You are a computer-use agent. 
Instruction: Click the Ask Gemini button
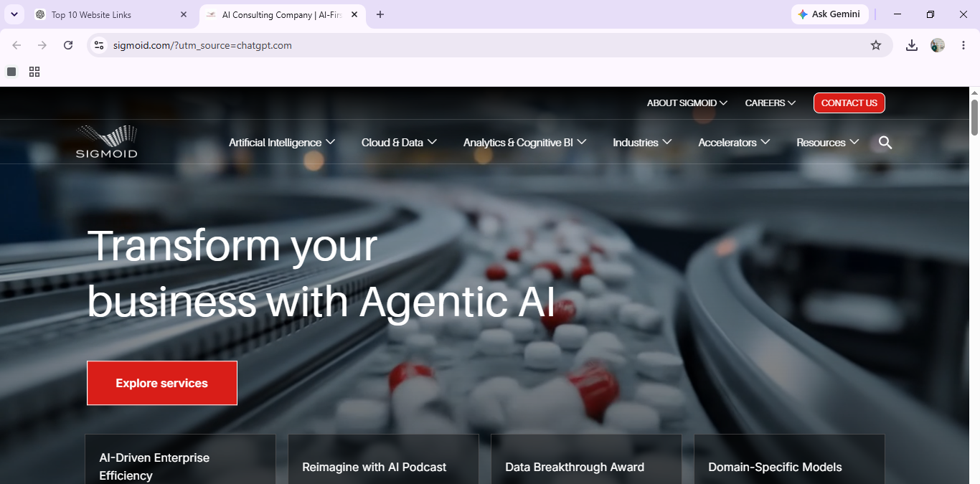point(830,14)
